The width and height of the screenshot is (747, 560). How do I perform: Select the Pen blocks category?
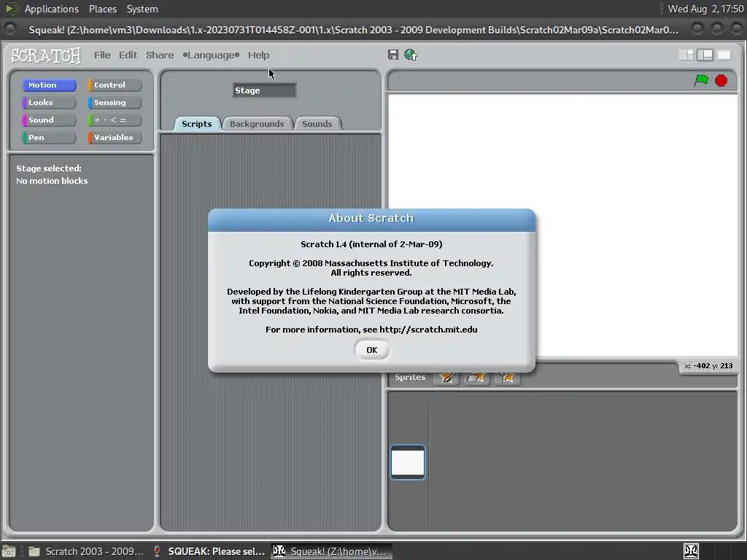click(49, 138)
